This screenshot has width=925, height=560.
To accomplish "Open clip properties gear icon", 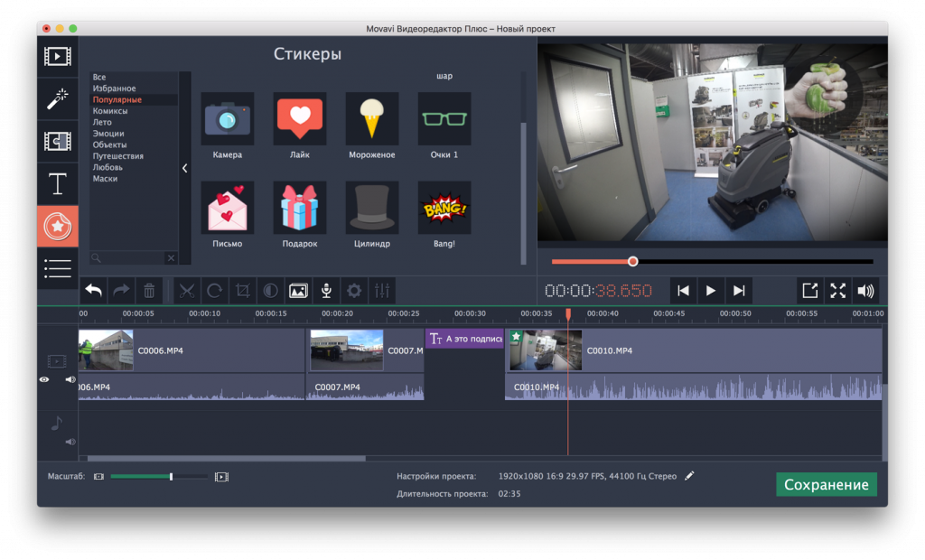I will click(353, 290).
